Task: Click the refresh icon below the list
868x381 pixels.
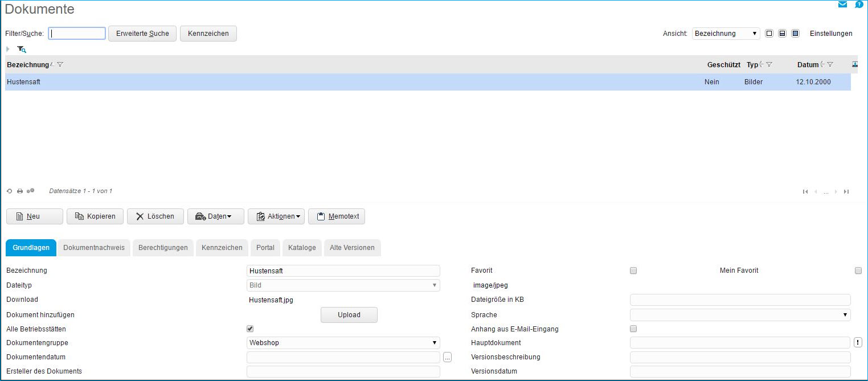Action: pyautogui.click(x=9, y=191)
